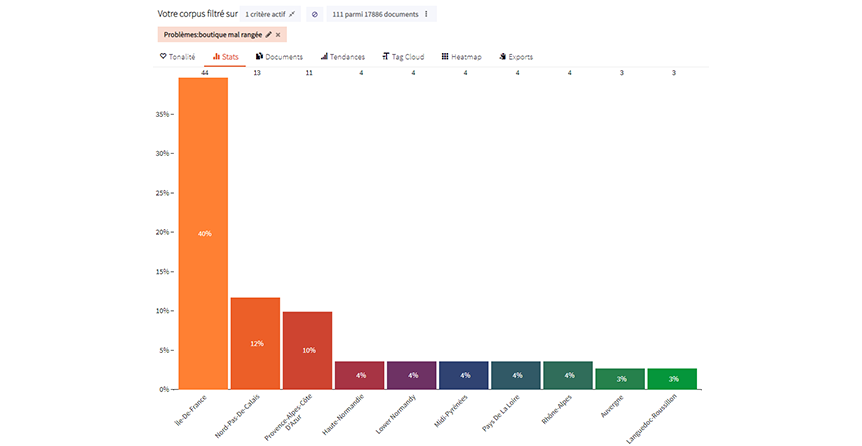Image resolution: width=862 pixels, height=446 pixels.
Task: Remove the 'boutique mal rangée' filter tag
Action: click(x=278, y=35)
